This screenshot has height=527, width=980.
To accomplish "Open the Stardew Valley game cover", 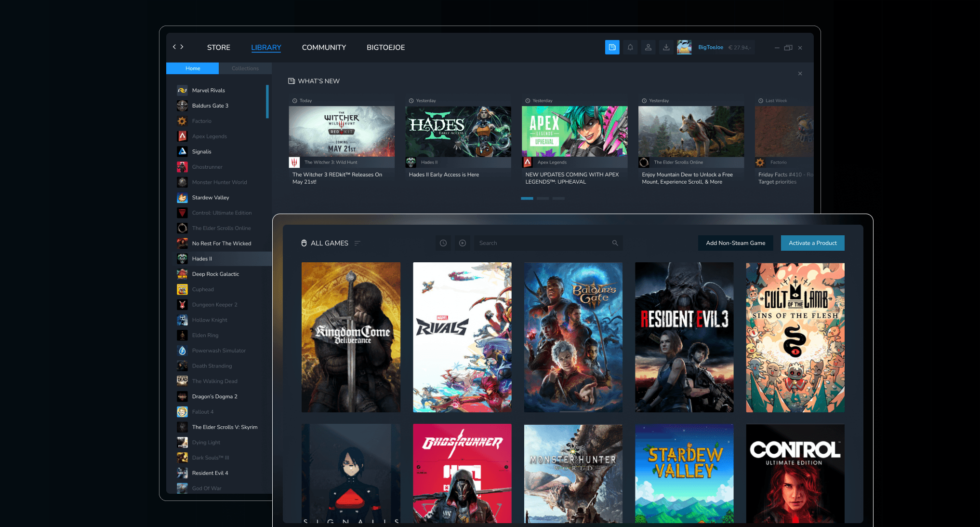I will click(x=684, y=473).
